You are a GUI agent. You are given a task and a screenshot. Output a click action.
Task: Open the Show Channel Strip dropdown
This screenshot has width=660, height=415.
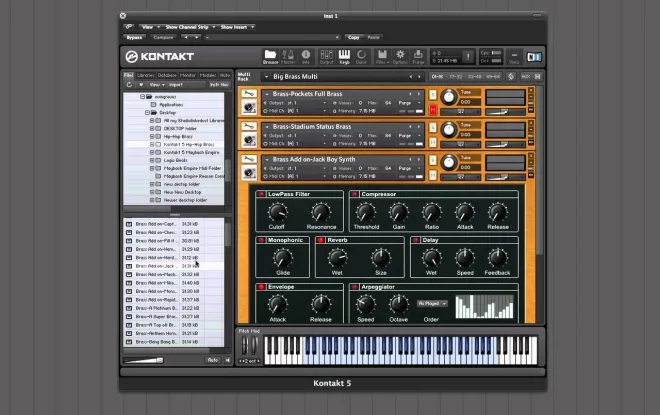[x=190, y=27]
